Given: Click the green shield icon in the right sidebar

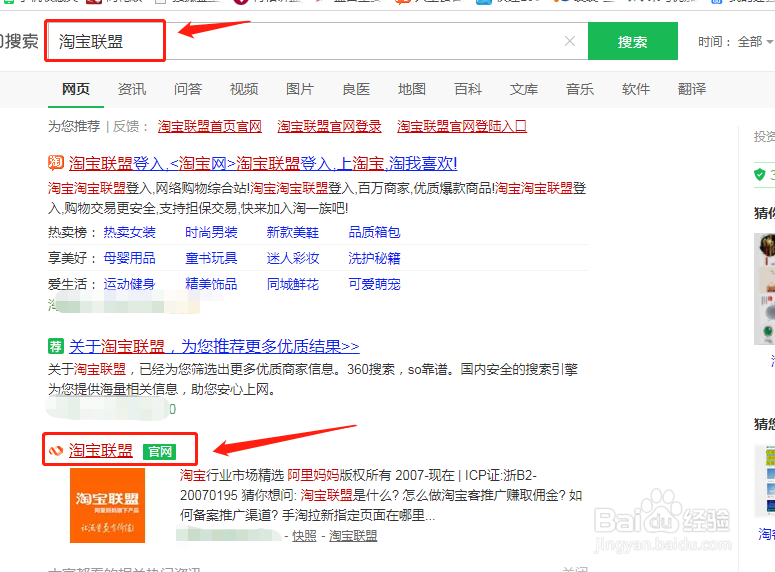Looking at the screenshot, I should click(760, 174).
